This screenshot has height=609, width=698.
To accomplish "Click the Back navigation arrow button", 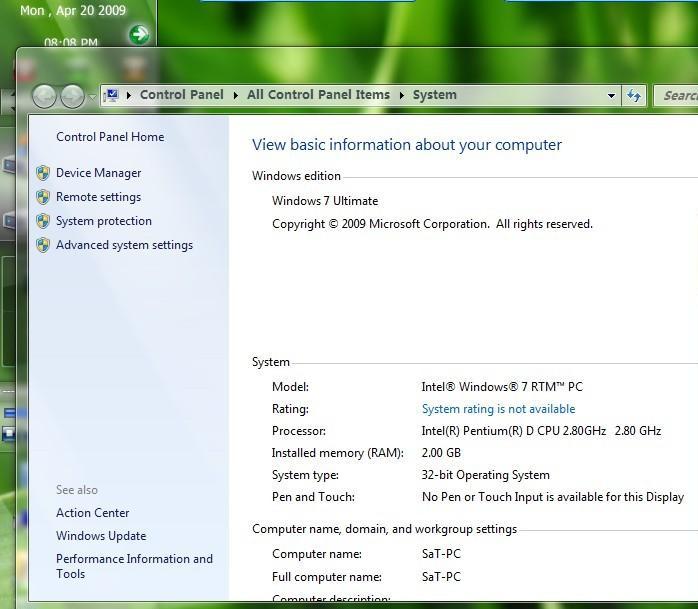I will click(44, 96).
